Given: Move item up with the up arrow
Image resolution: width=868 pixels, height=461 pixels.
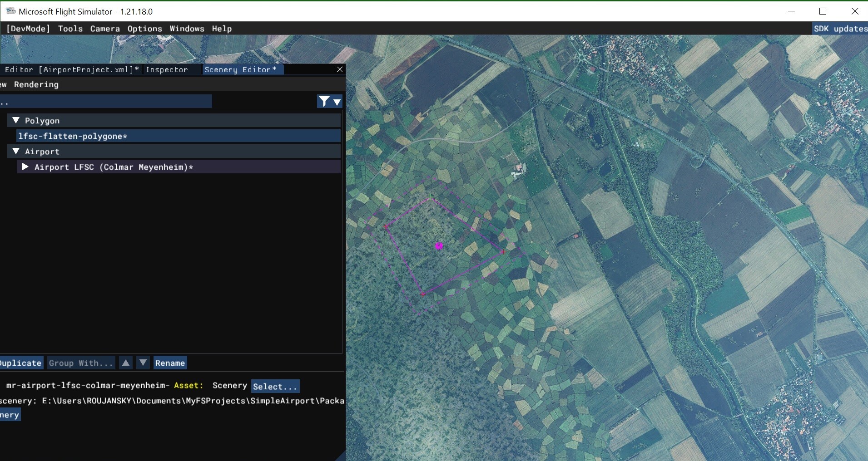Looking at the screenshot, I should (126, 363).
